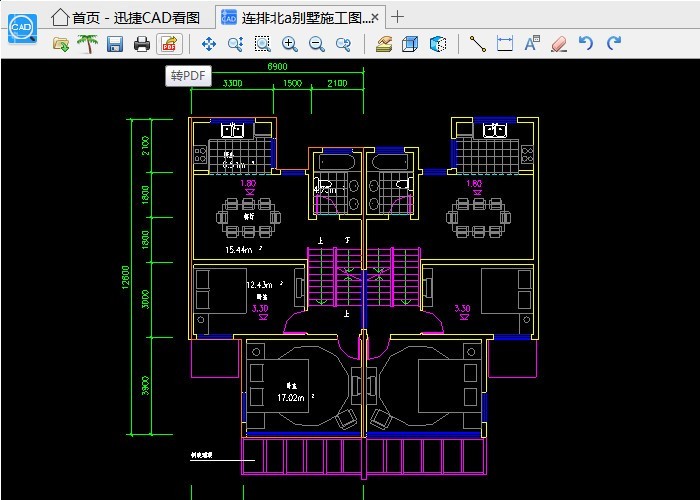Zoom out with the minus magnifier
The image size is (700, 500).
pos(317,44)
